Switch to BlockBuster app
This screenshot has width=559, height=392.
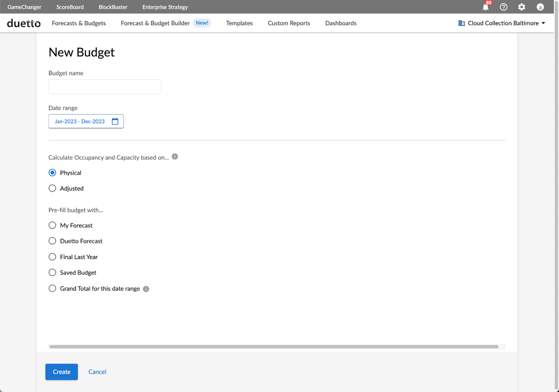point(113,7)
